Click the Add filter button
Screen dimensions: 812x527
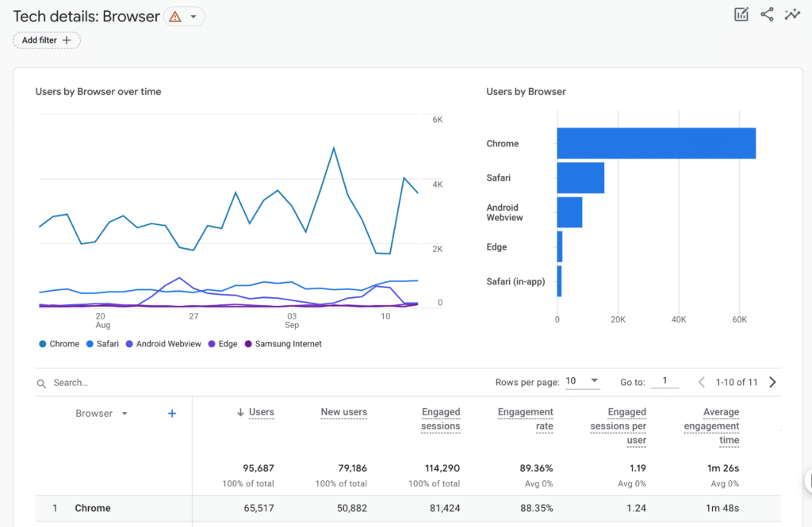tap(46, 40)
